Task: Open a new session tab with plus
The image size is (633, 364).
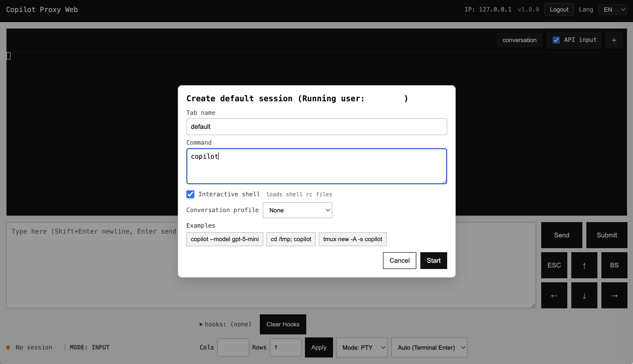Action: [x=614, y=40]
